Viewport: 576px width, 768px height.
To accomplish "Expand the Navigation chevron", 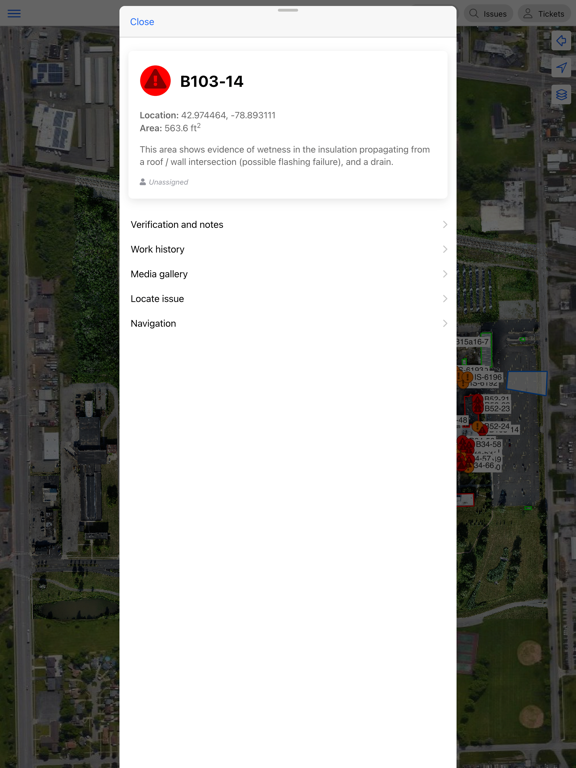I will tap(445, 323).
